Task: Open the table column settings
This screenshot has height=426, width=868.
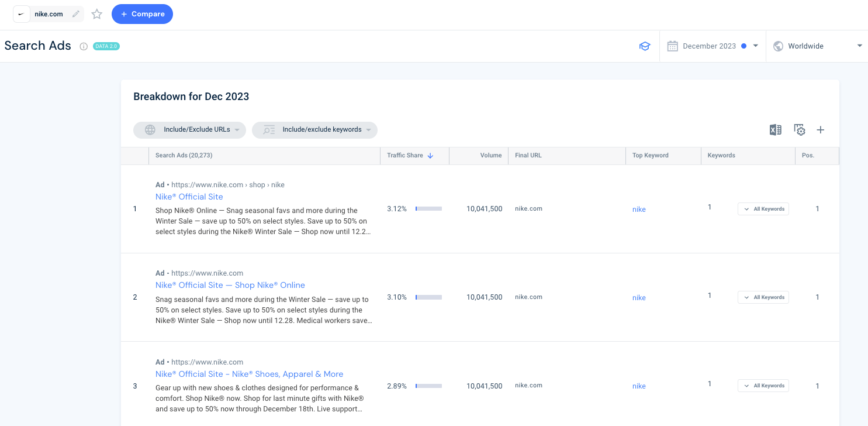Action: coord(799,129)
